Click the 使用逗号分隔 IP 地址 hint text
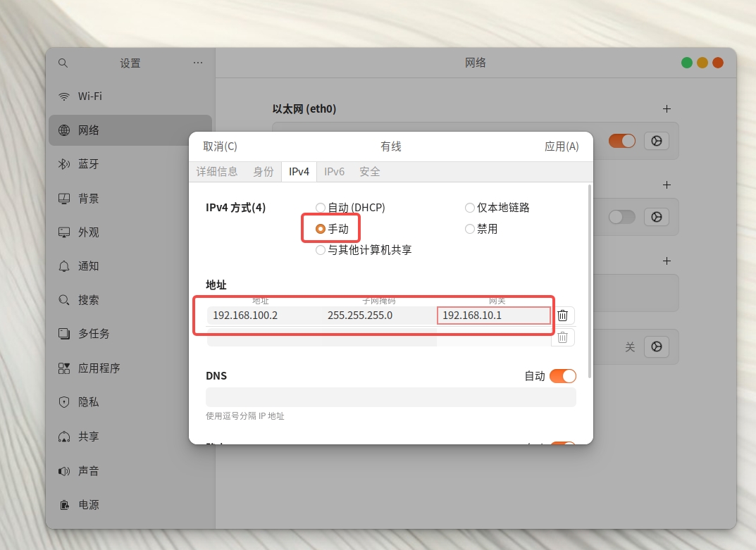 coord(245,416)
